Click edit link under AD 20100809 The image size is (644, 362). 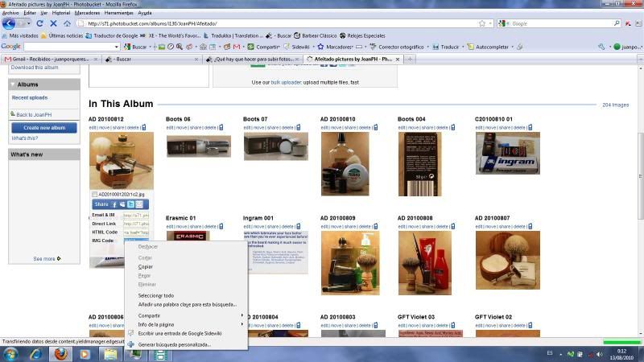(324, 227)
